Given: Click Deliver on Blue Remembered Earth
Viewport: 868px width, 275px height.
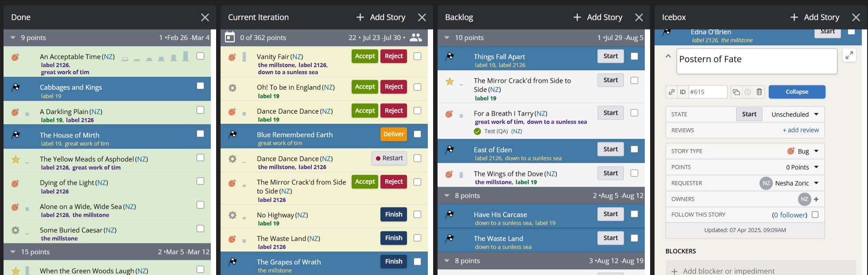Looking at the screenshot, I should (x=394, y=134).
